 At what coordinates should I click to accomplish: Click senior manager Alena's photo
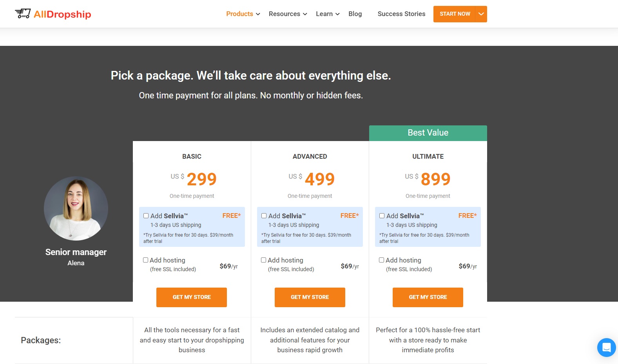click(x=76, y=208)
